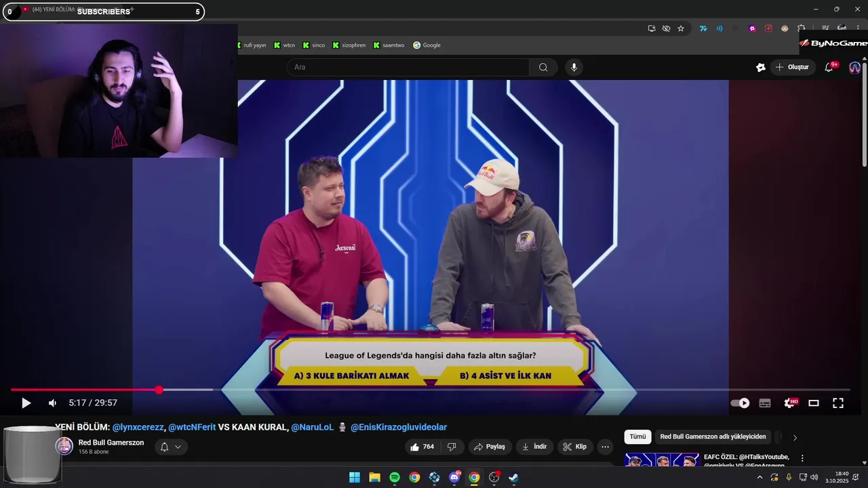The image size is (868, 488).
Task: Click the taskbar clock 18:40
Action: pos(838,477)
